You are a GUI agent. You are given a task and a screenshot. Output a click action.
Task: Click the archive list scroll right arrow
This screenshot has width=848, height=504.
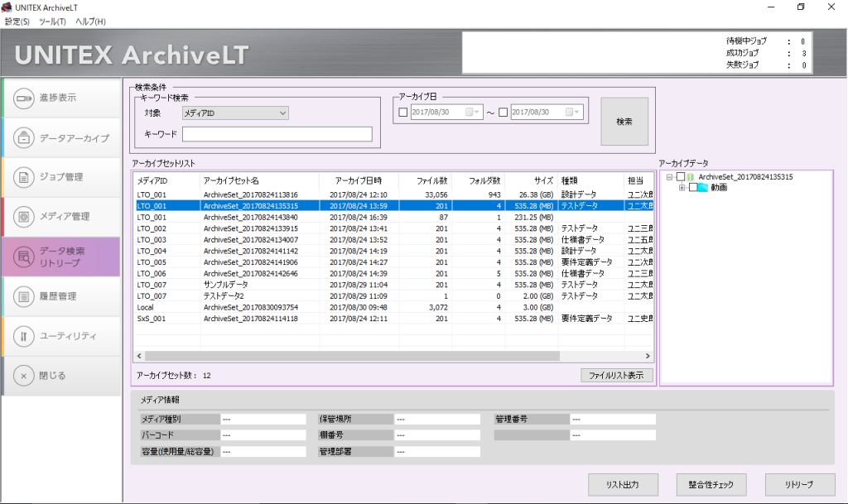(x=648, y=356)
